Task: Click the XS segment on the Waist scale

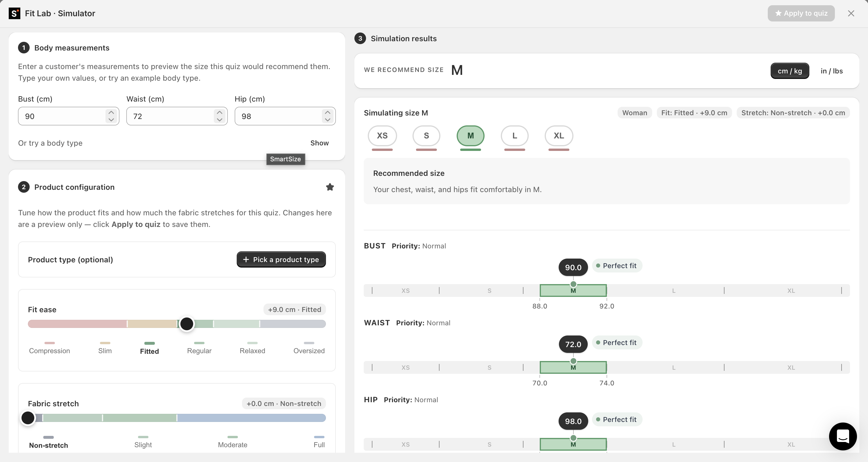Action: (405, 367)
